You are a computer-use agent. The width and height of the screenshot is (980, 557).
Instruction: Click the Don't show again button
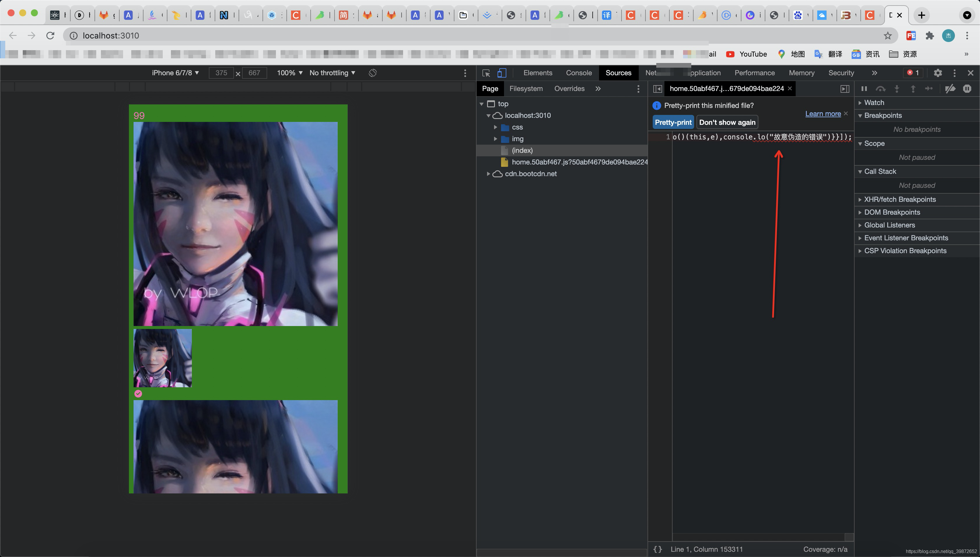click(727, 122)
